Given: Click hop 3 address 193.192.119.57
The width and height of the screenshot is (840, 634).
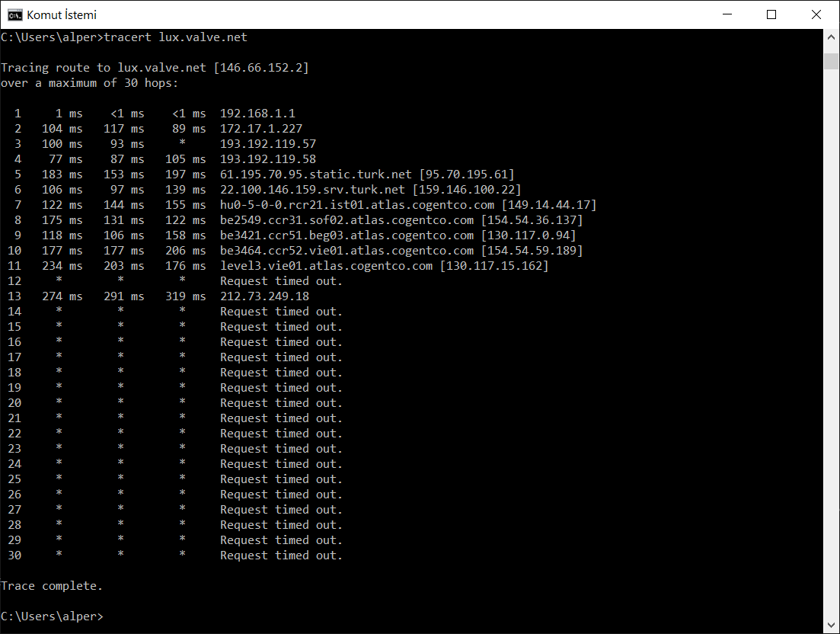Looking at the screenshot, I should pyautogui.click(x=268, y=144).
